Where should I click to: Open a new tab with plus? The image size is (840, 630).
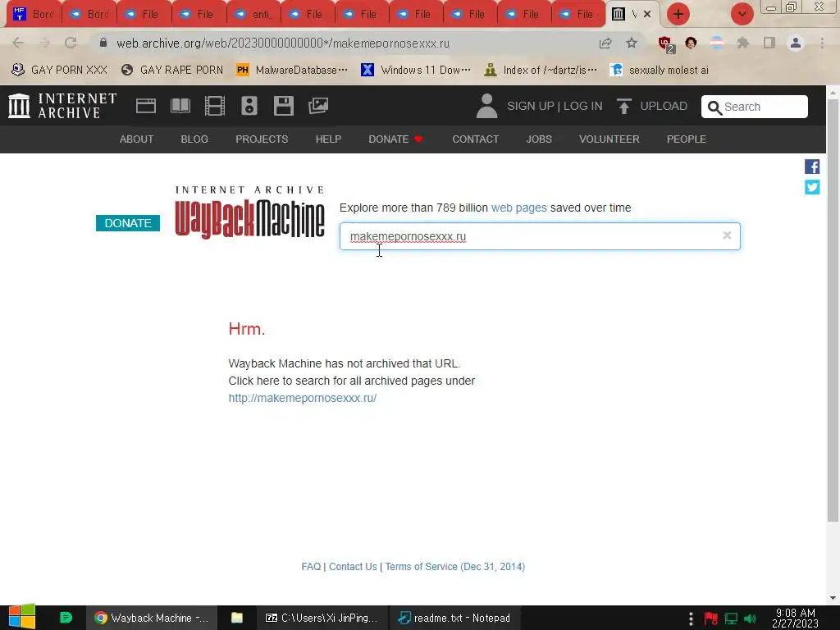678,14
